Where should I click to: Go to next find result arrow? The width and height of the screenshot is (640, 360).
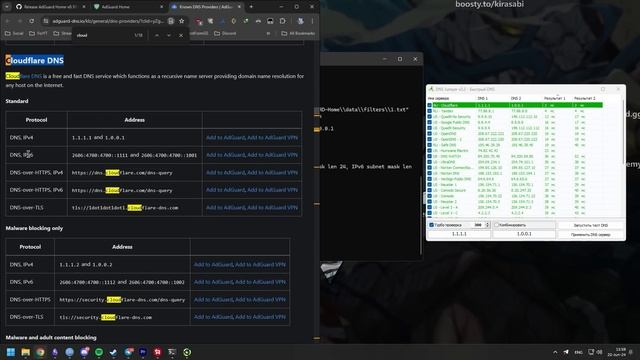[169, 36]
